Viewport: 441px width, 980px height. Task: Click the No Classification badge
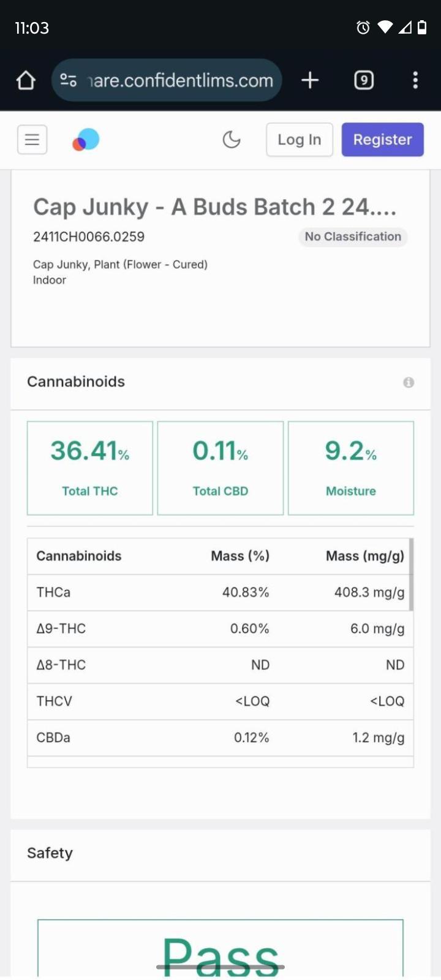point(353,237)
